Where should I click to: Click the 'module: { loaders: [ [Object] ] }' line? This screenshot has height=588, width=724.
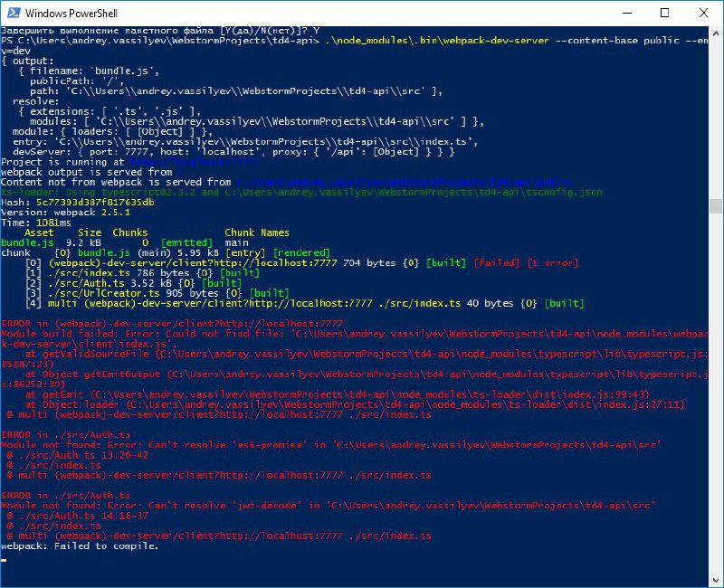point(112,131)
